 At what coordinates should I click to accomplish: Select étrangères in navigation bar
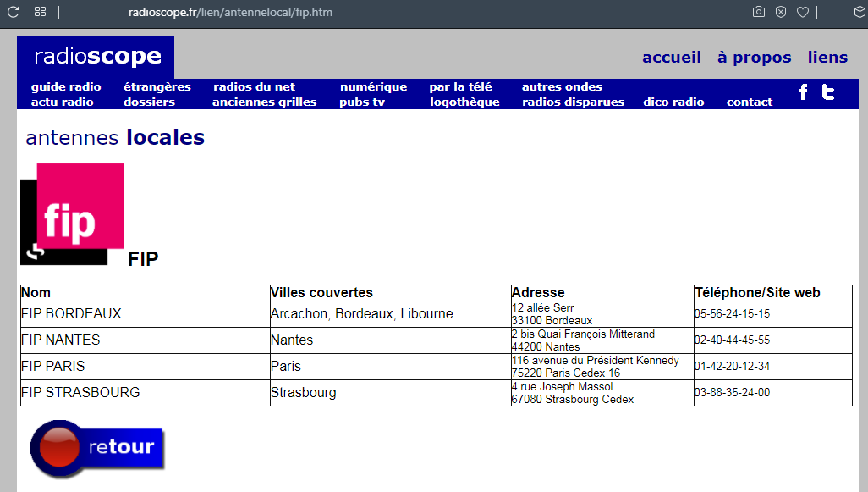tap(157, 87)
